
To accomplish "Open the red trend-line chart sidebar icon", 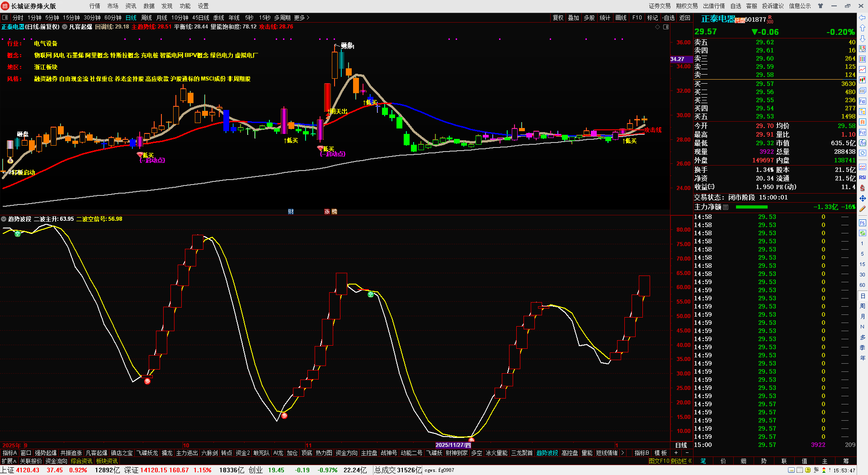I will 863,70.
